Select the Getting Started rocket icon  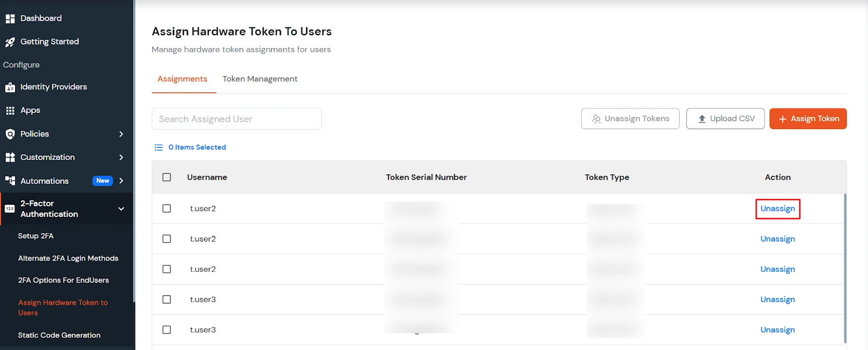pyautogui.click(x=10, y=41)
